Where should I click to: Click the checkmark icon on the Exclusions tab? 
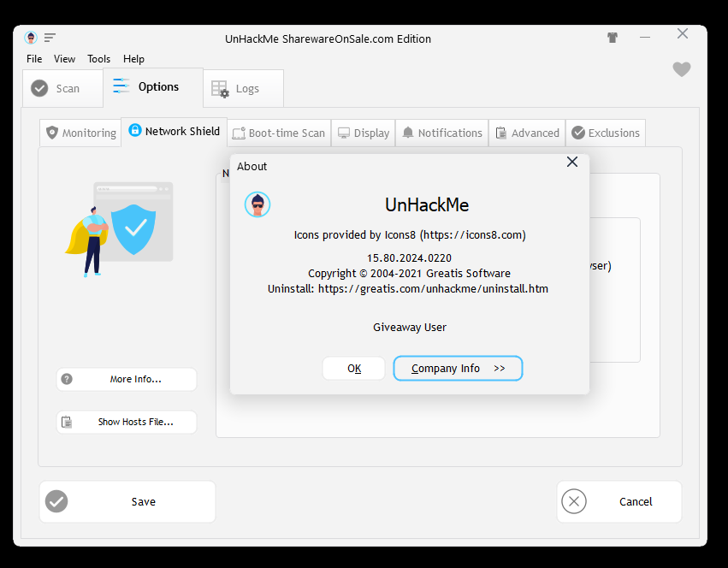(578, 133)
